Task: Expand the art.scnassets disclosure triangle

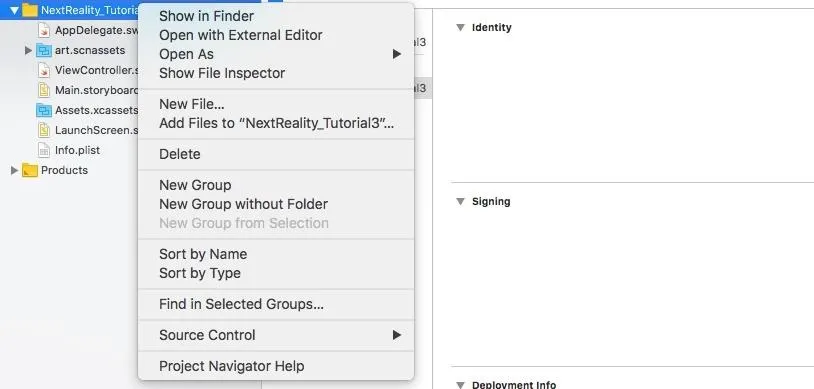Action: (x=29, y=50)
